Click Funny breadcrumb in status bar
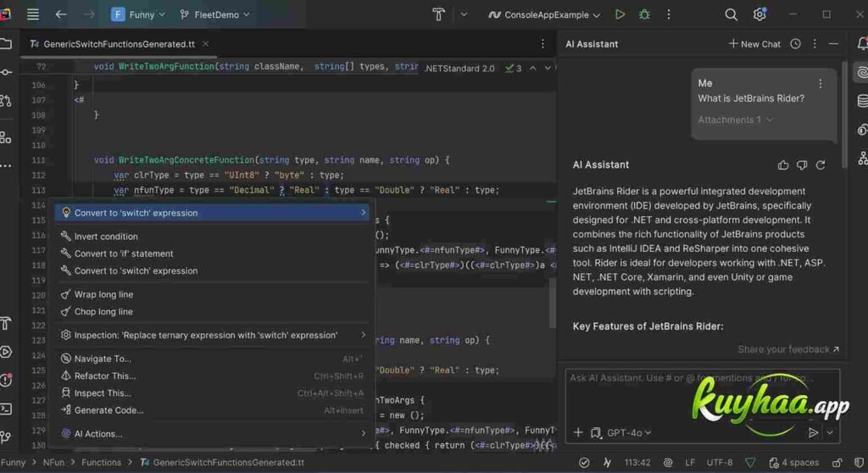Viewport: 868px width, 473px height. click(x=13, y=463)
